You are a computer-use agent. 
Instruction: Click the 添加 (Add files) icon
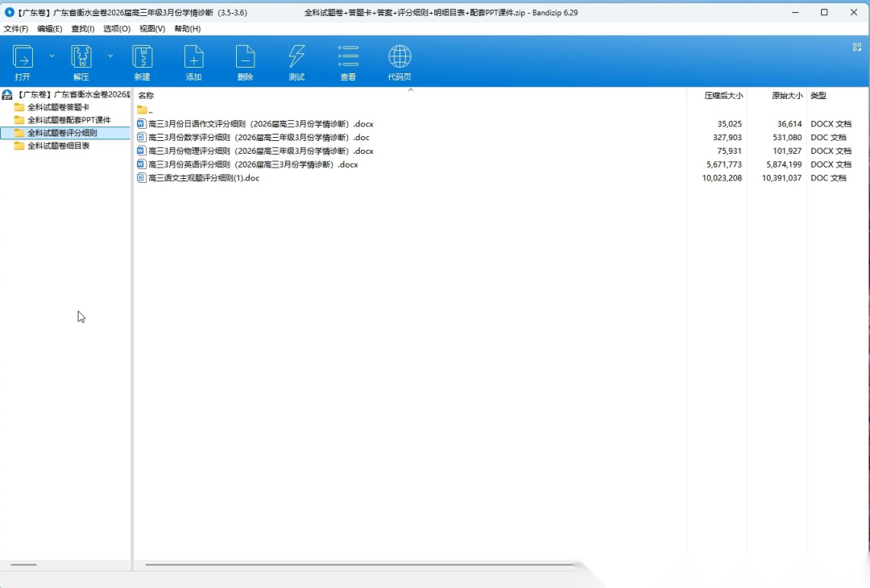(x=193, y=57)
